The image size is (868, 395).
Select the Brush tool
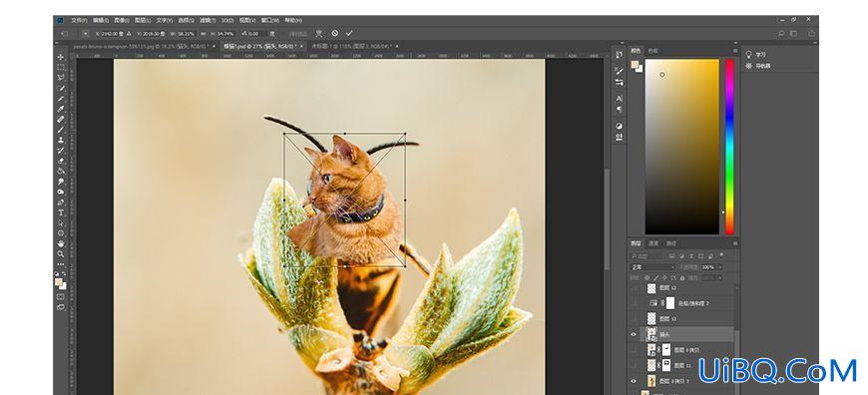[x=61, y=129]
